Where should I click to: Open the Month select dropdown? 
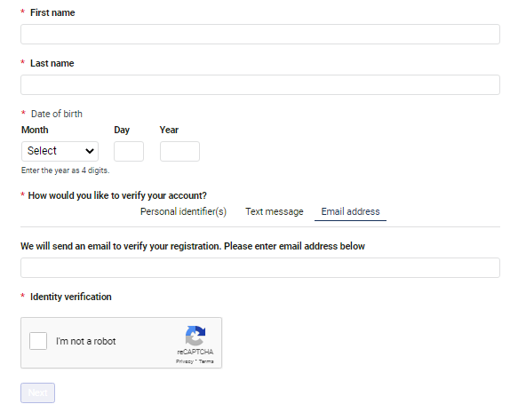60,151
